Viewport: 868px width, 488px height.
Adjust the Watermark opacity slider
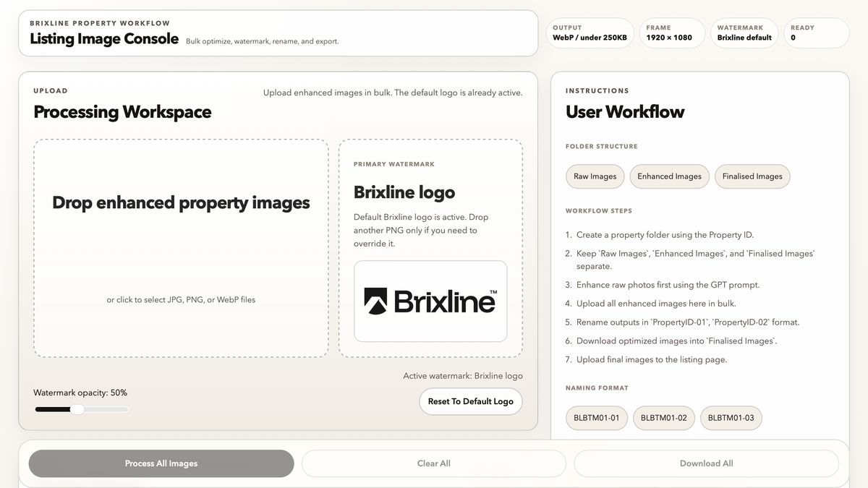coord(81,409)
